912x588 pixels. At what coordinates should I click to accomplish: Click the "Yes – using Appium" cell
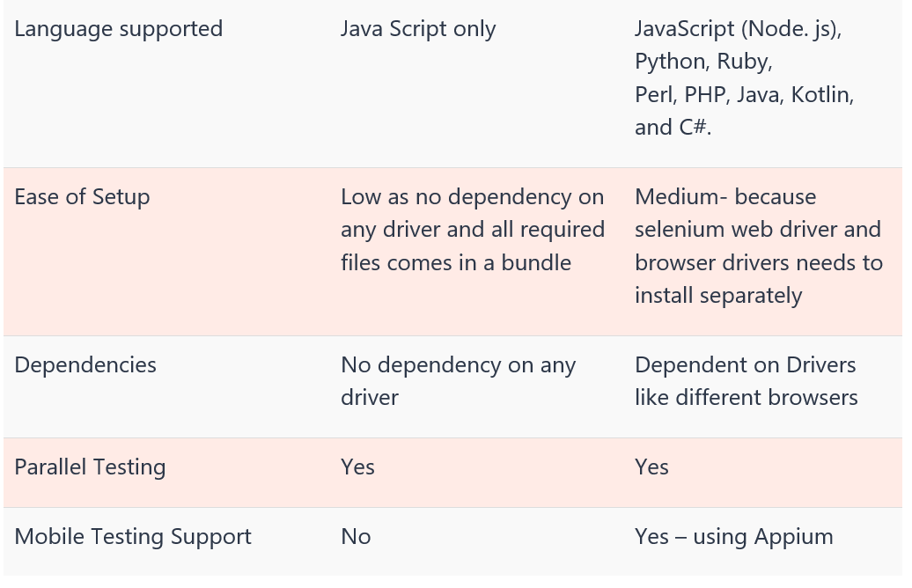pos(734,538)
